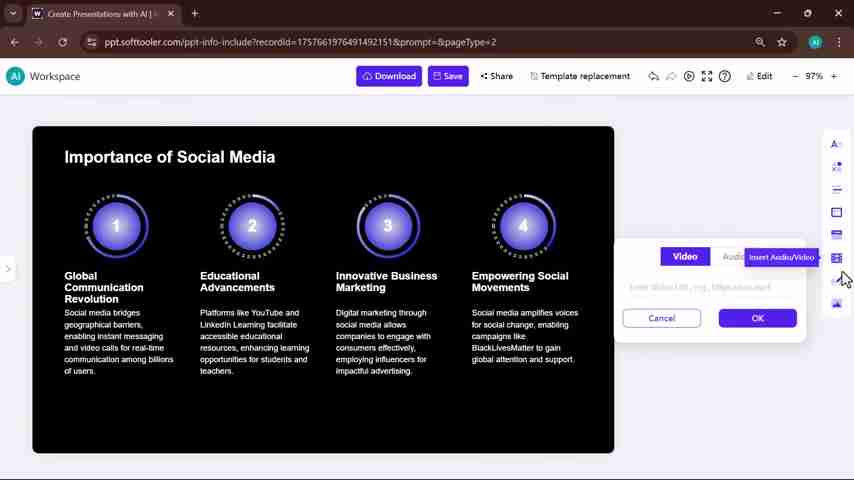Expand the left slide panel arrow

8,269
